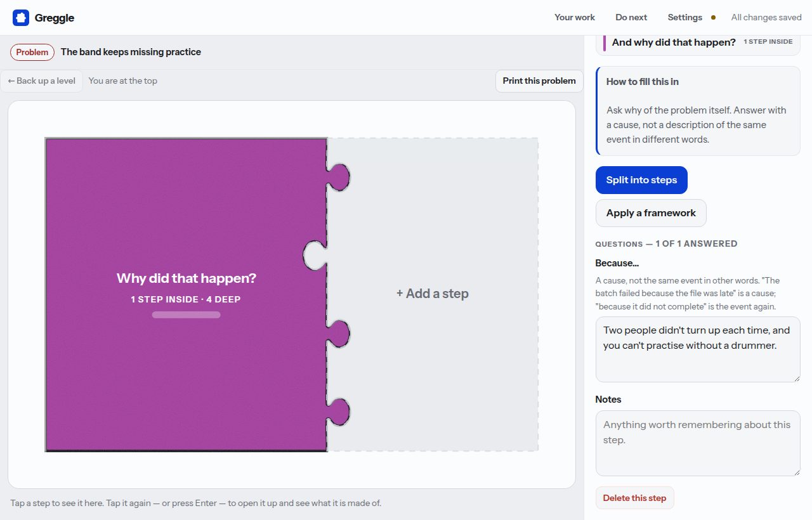Viewport: 812px width, 520px height.
Task: Click the Greggle logo icon
Action: click(x=21, y=18)
